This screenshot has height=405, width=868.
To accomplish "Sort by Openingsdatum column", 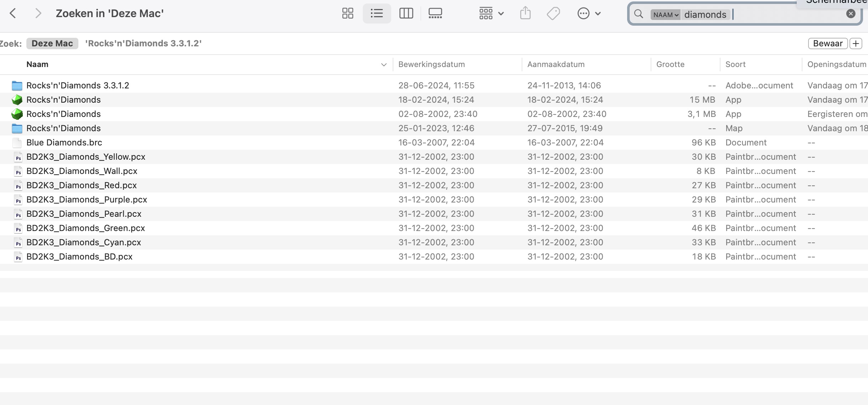I will pyautogui.click(x=837, y=64).
